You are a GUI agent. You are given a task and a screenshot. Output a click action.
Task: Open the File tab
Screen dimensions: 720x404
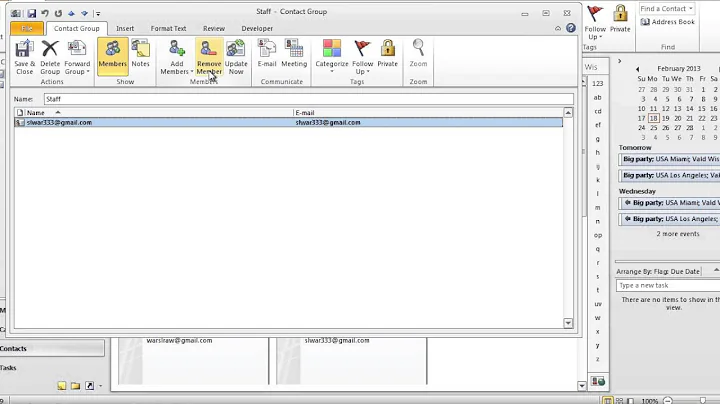tap(27, 28)
